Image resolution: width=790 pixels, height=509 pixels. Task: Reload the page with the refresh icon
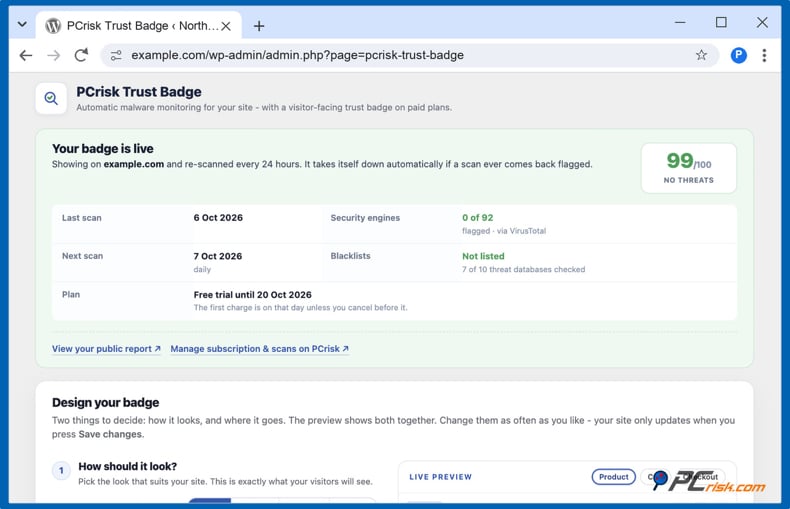[x=81, y=55]
